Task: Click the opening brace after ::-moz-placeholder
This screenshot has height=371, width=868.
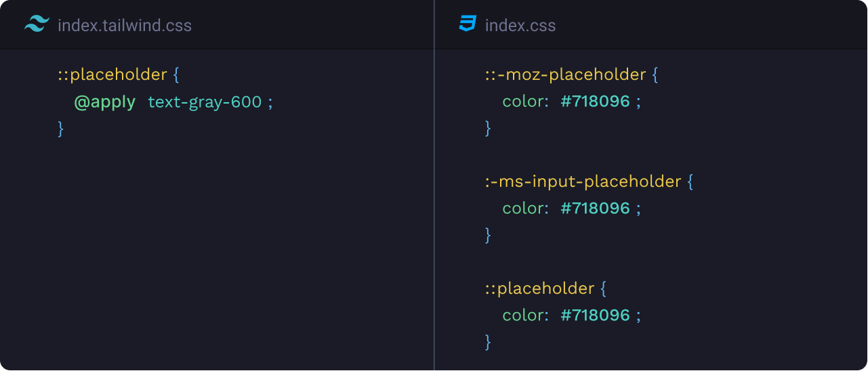Action: (x=655, y=74)
